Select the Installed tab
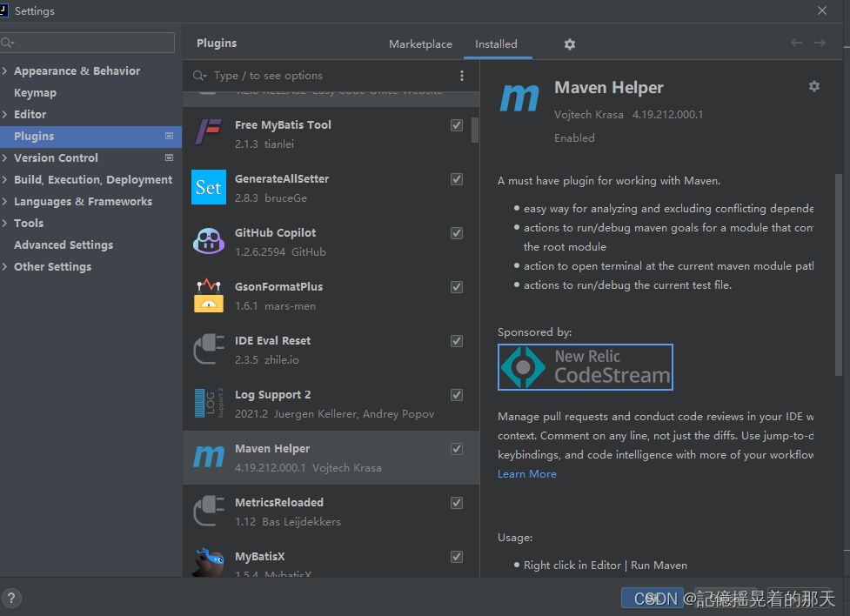Screen dimensions: 850x616 click(x=496, y=44)
